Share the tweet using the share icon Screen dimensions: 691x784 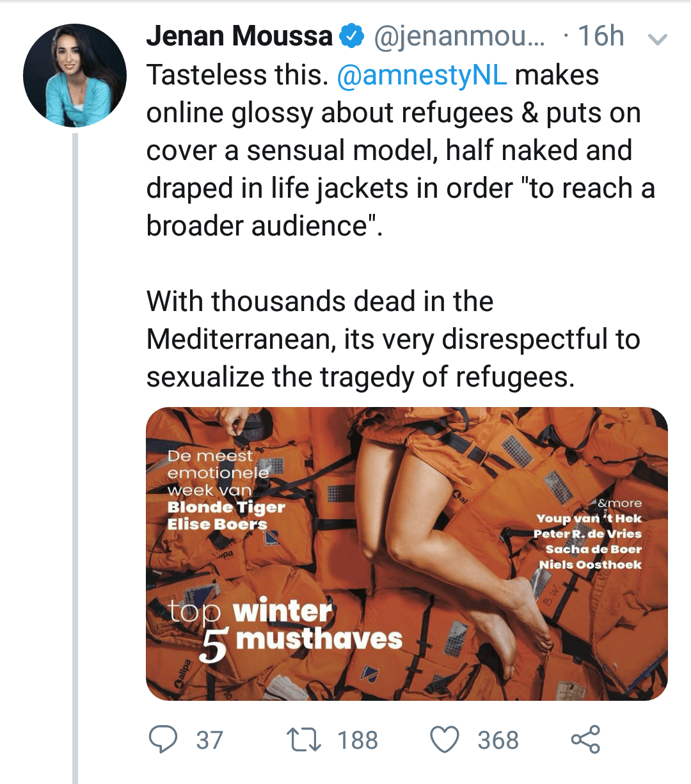(585, 739)
